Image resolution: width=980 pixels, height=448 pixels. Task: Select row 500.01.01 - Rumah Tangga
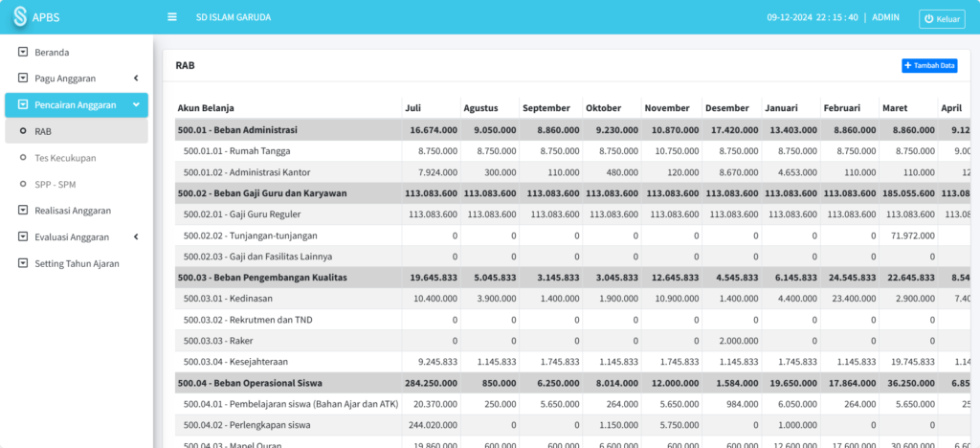[x=574, y=150]
